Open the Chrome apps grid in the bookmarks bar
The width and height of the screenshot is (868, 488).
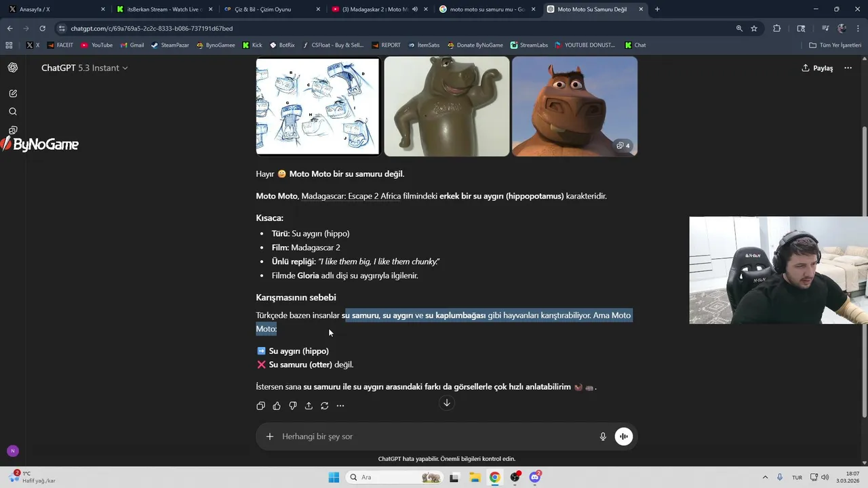click(x=9, y=45)
